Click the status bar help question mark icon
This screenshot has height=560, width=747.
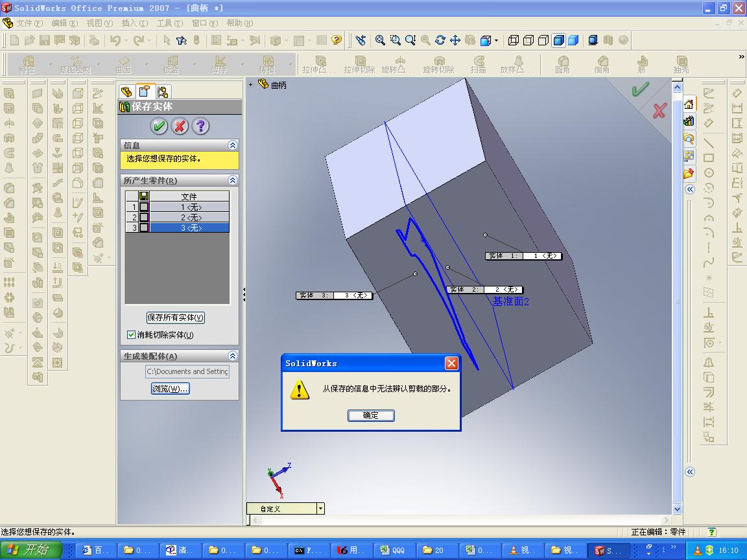[x=711, y=532]
